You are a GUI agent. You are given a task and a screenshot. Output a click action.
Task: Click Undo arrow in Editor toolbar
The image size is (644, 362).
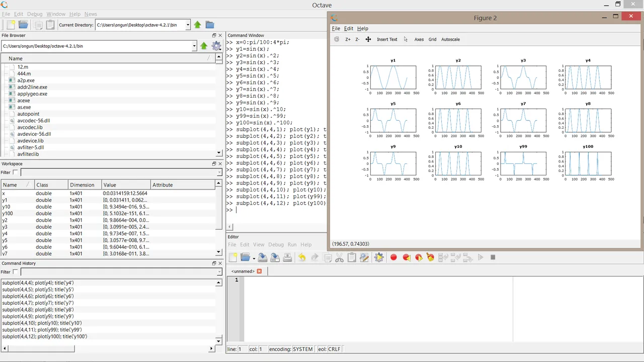click(x=302, y=257)
